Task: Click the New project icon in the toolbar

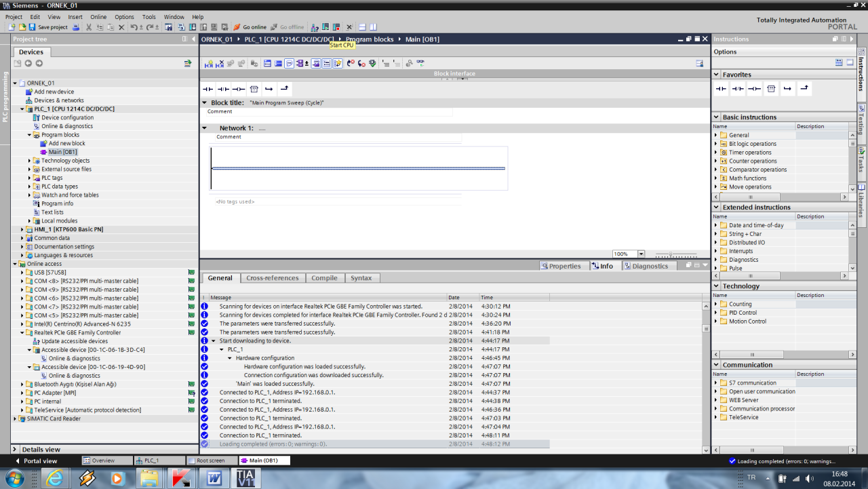Action: point(12,27)
